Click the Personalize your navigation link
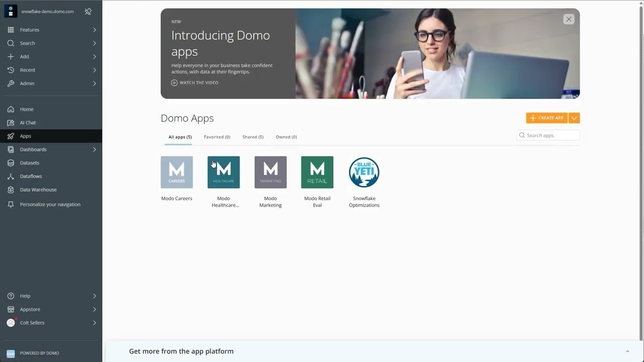644x362 pixels. pyautogui.click(x=50, y=205)
